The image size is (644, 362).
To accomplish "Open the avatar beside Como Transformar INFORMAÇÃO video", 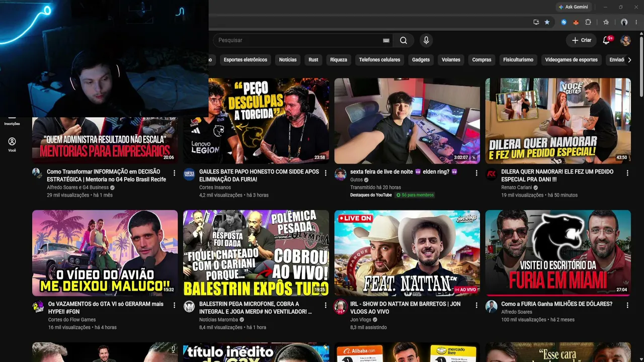I will pos(37,173).
